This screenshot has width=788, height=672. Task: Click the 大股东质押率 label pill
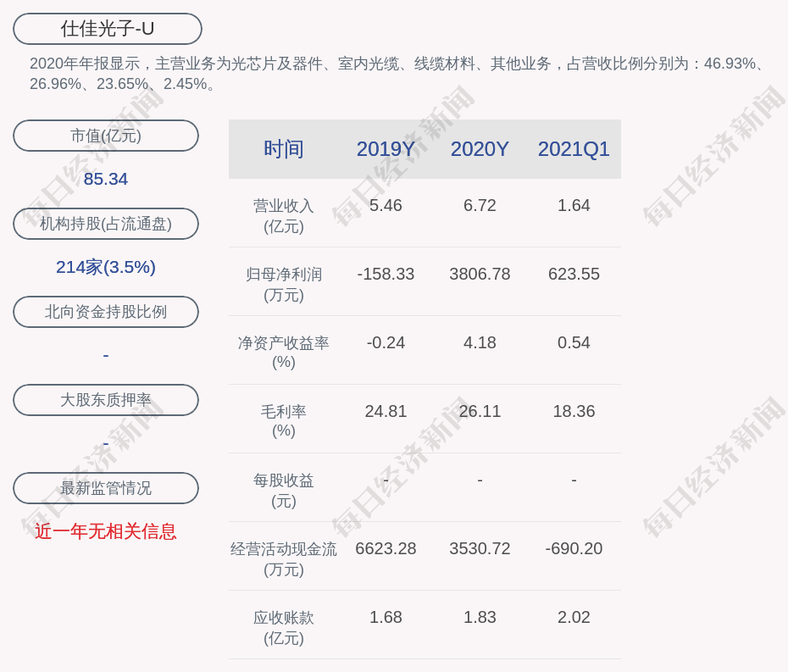point(106,400)
